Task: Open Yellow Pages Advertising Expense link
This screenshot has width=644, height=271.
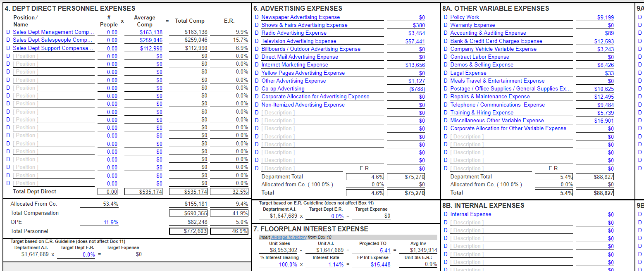Action: click(303, 73)
